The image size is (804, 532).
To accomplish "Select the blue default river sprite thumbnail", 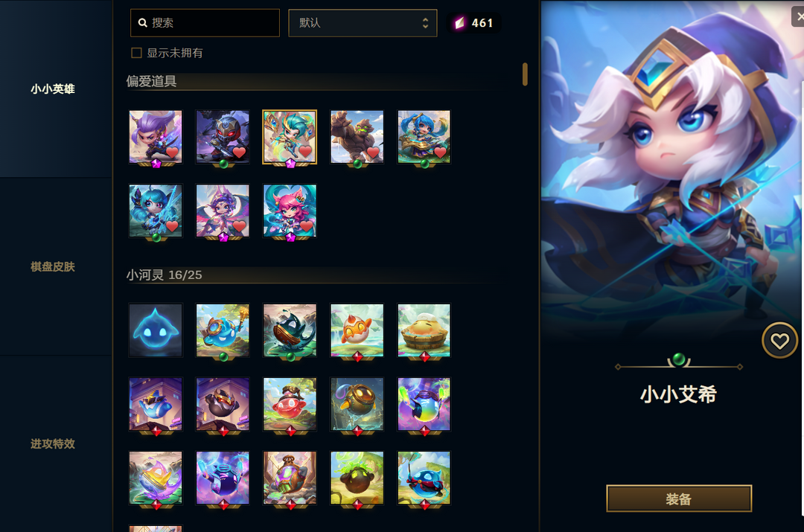I will [156, 330].
